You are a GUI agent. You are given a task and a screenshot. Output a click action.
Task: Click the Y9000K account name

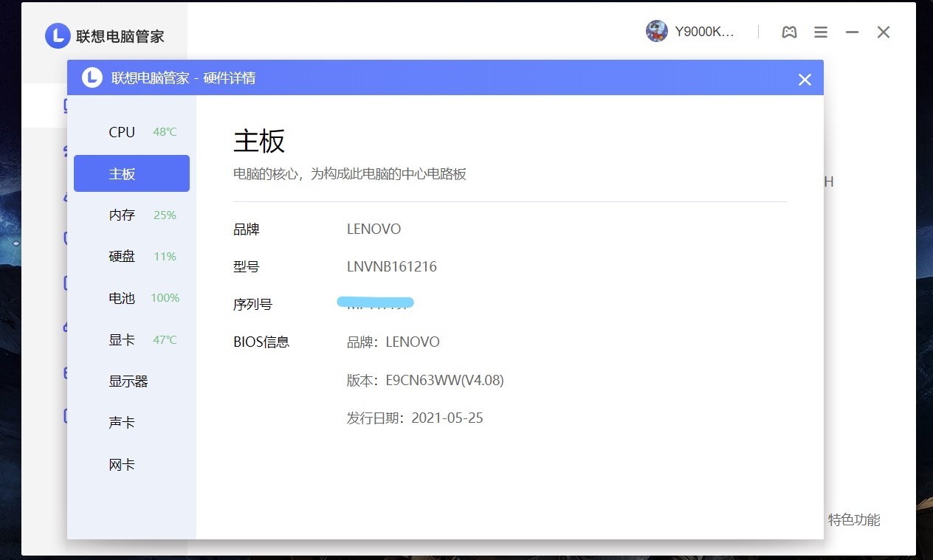click(705, 32)
